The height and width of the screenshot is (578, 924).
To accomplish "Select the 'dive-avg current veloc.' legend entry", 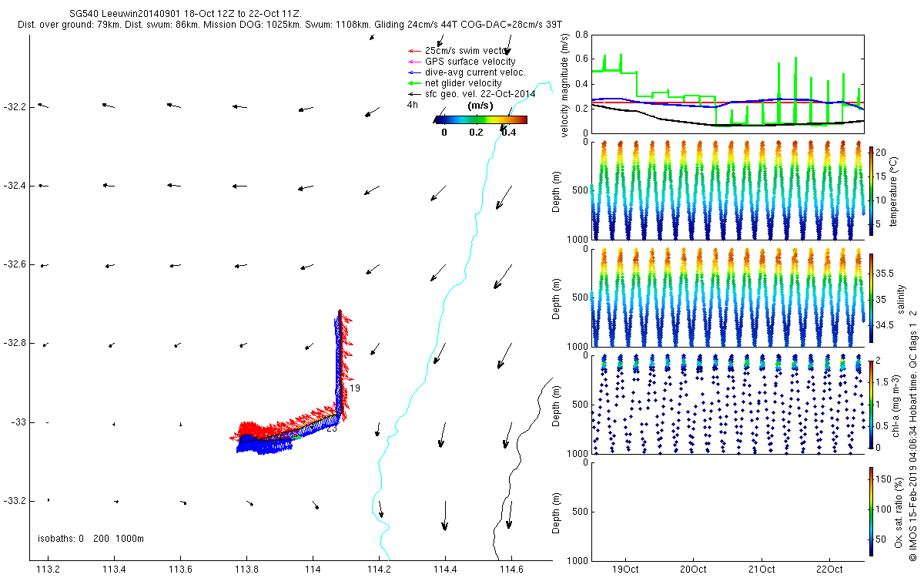I will [x=467, y=72].
